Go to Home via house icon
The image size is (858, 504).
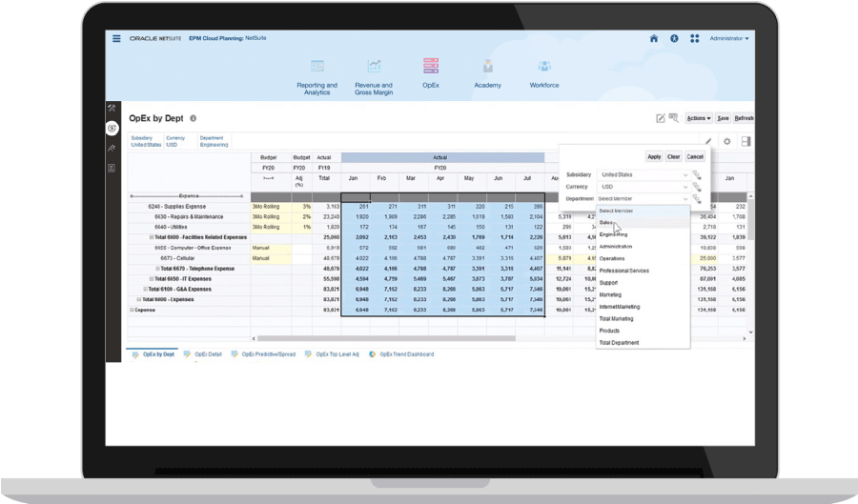[653, 39]
